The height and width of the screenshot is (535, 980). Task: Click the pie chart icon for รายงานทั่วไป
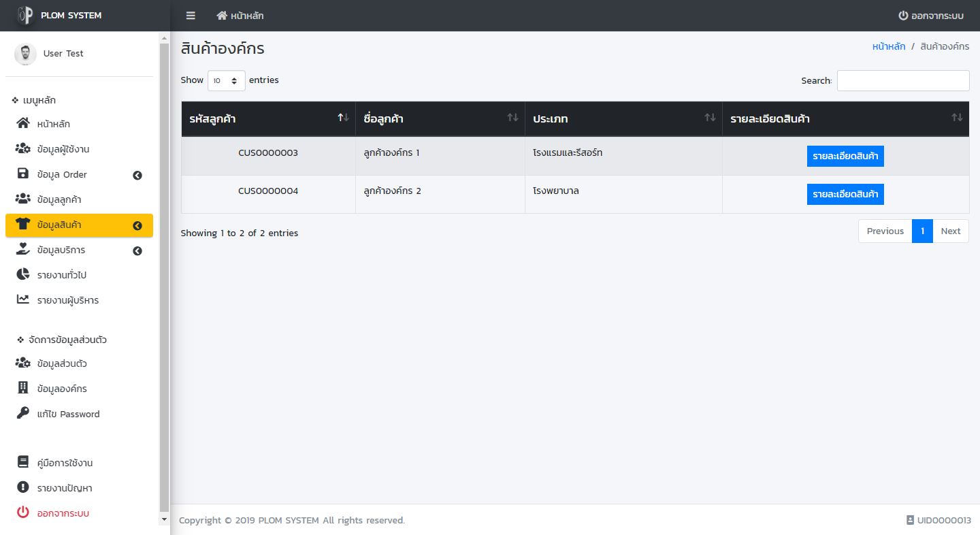click(x=23, y=275)
